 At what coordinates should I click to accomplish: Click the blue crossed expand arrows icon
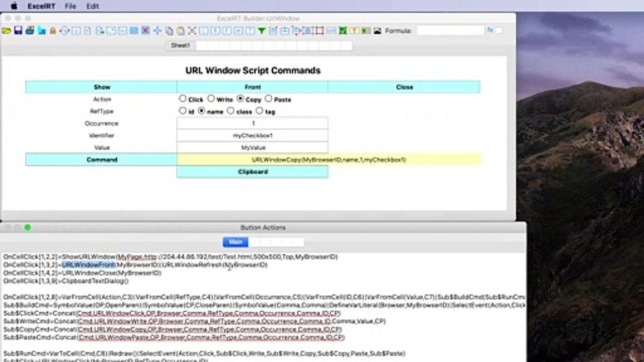pyautogui.click(x=192, y=31)
